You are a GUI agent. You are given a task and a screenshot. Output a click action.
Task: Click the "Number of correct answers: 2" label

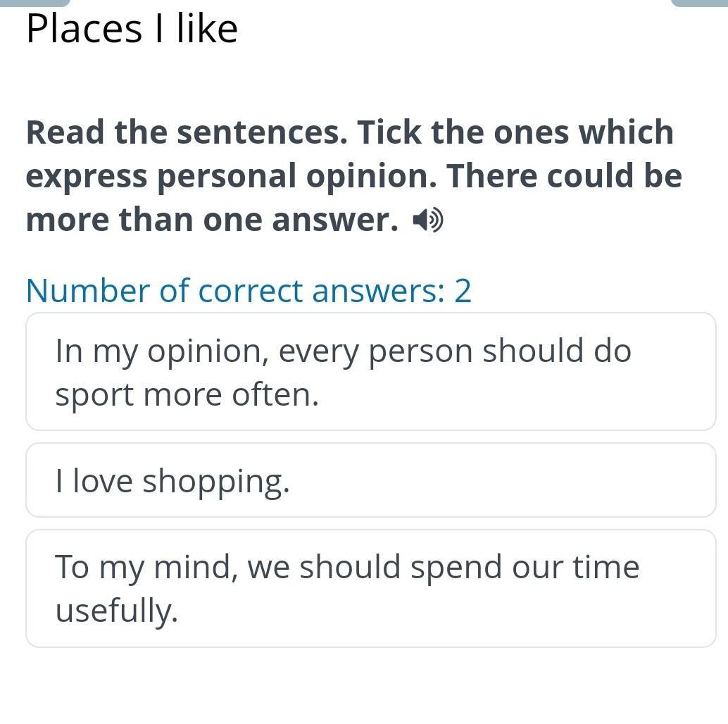point(249,291)
